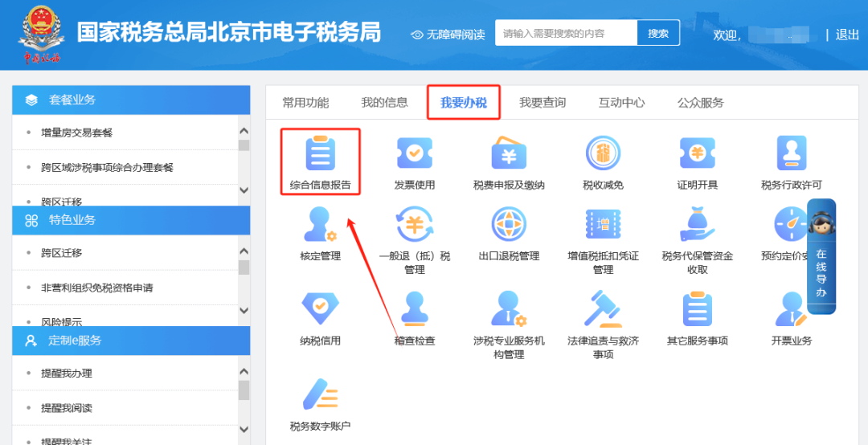Click the 套餐业务 list scrollbar thumb
Viewport: 868px width, 445px height.
(x=244, y=145)
